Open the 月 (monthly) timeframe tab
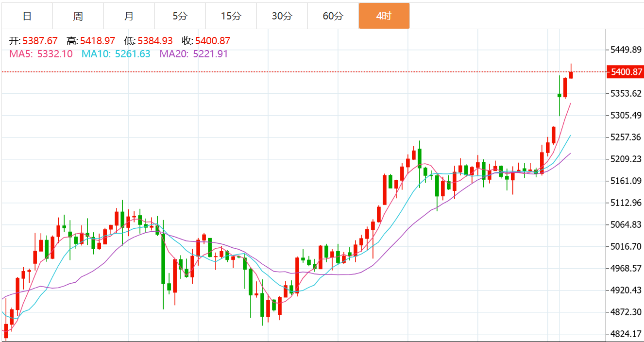644x342 pixels. click(129, 16)
